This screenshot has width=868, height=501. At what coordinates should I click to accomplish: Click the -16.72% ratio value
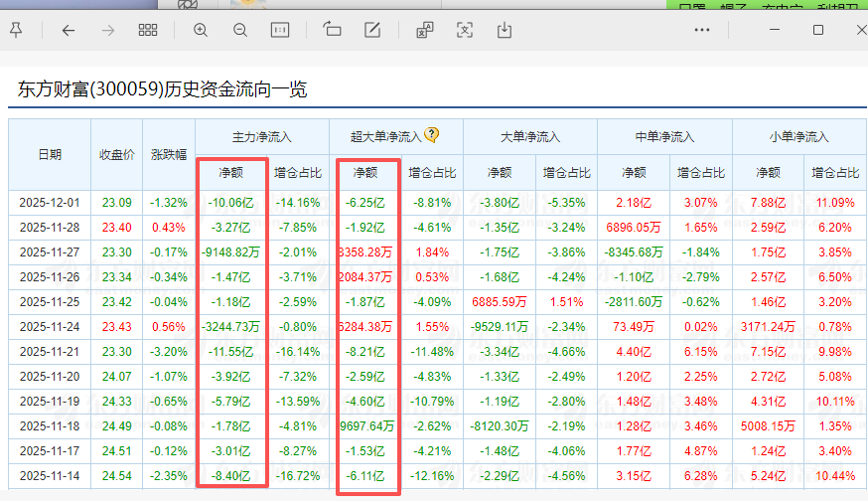click(298, 476)
